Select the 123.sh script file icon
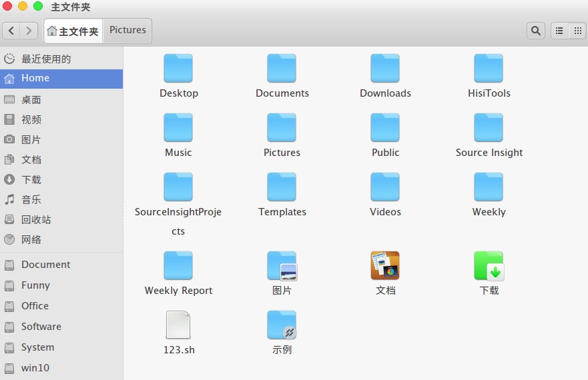The height and width of the screenshot is (380, 588). click(x=178, y=325)
